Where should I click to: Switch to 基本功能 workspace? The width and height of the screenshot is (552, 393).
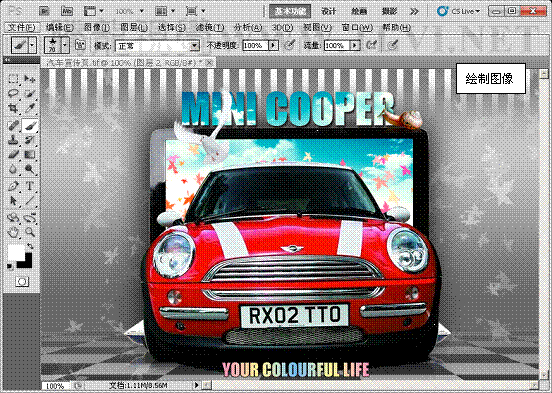tap(290, 11)
